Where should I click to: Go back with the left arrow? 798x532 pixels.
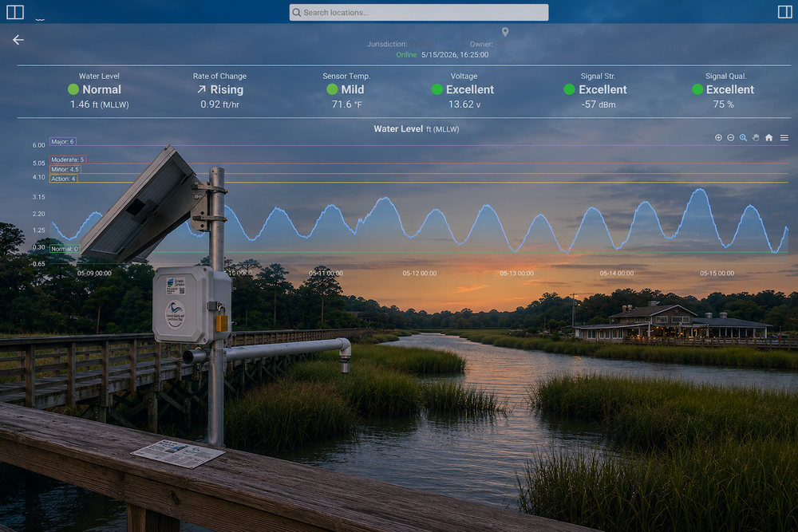[18, 40]
